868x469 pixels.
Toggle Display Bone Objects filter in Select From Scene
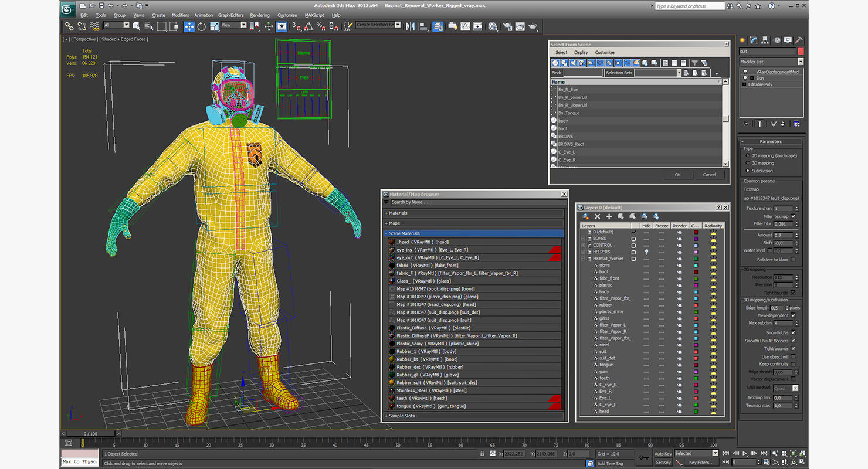(627, 63)
